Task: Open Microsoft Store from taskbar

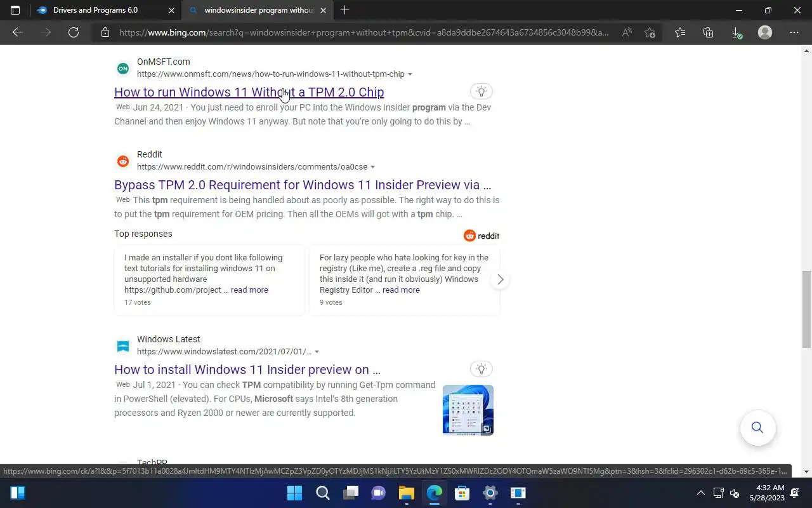Action: [x=462, y=493]
